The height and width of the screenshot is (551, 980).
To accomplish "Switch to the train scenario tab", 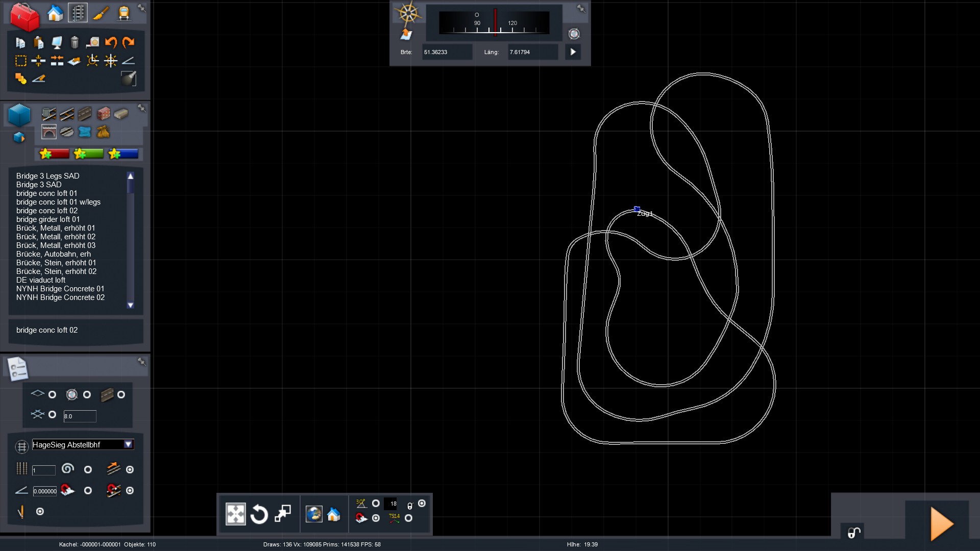I will point(124,13).
